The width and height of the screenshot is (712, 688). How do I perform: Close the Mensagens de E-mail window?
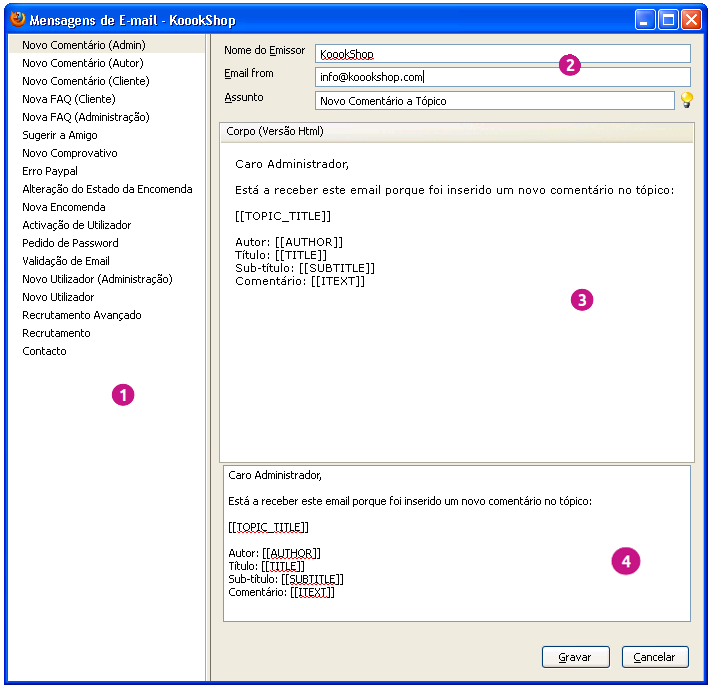pyautogui.click(x=692, y=20)
